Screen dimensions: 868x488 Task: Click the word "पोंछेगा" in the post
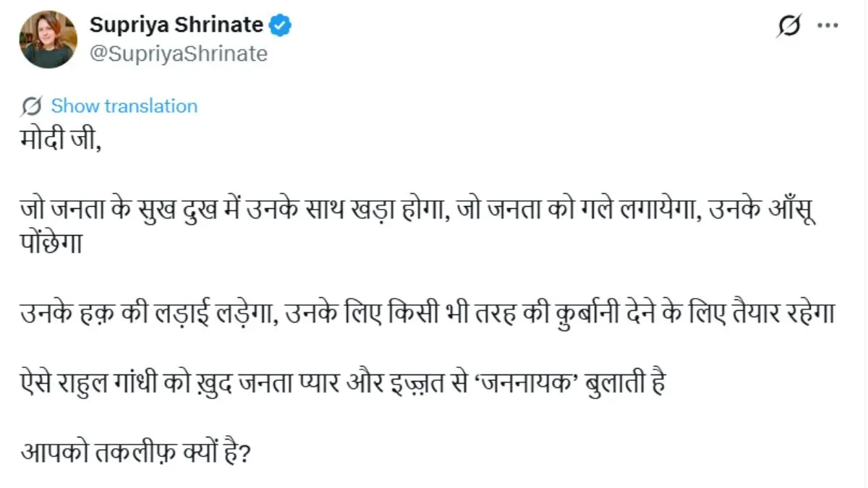click(x=53, y=244)
